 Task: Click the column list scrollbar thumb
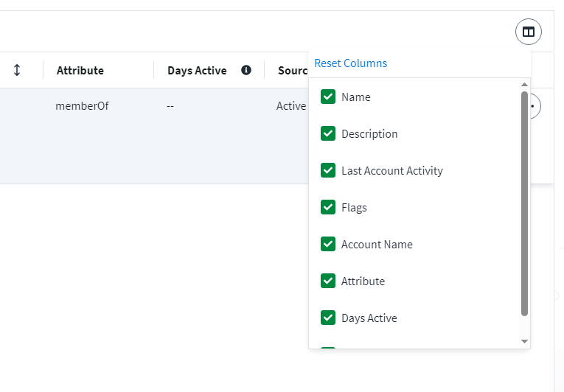pyautogui.click(x=524, y=203)
